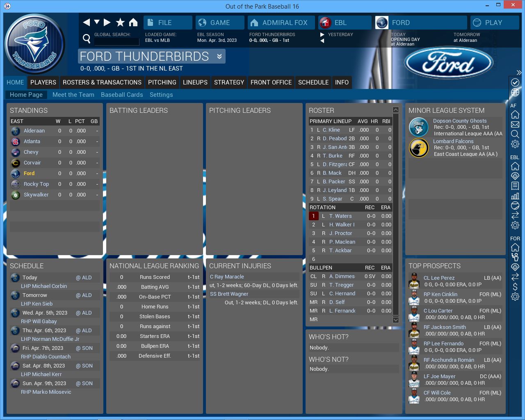Open the STRATEGY tab
The image size is (525, 420).
pyautogui.click(x=229, y=82)
